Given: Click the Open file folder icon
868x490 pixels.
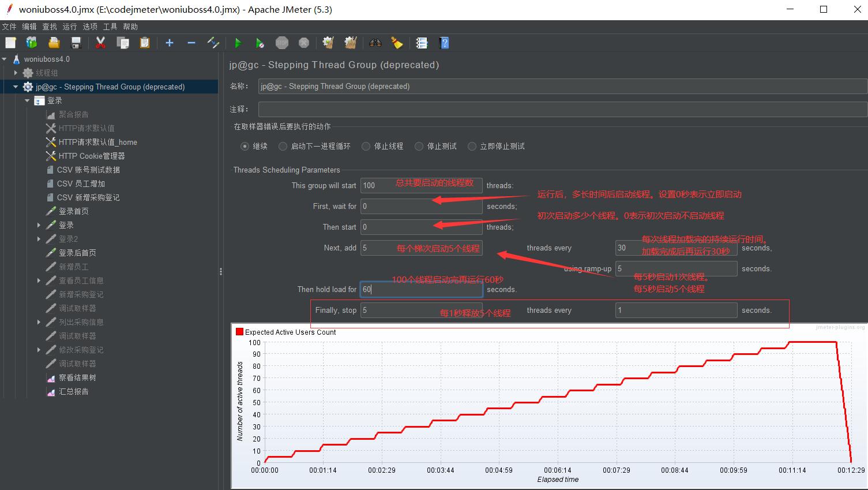Looking at the screenshot, I should (x=54, y=43).
